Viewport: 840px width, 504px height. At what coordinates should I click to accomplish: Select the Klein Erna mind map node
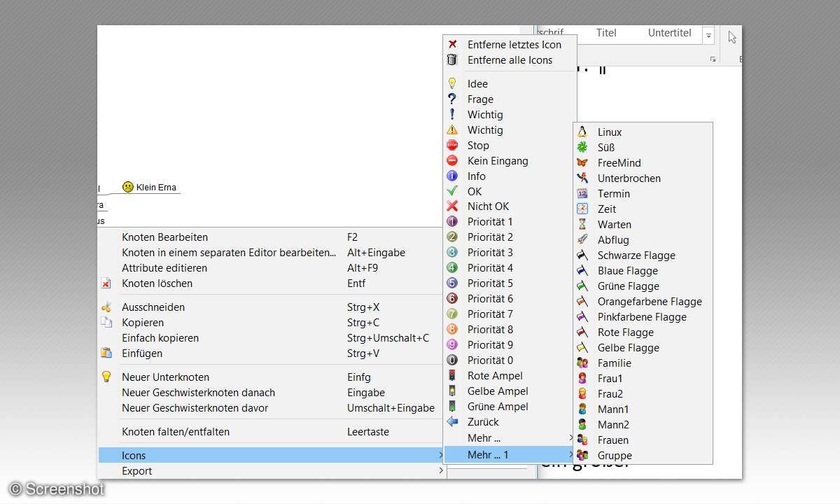[149, 187]
